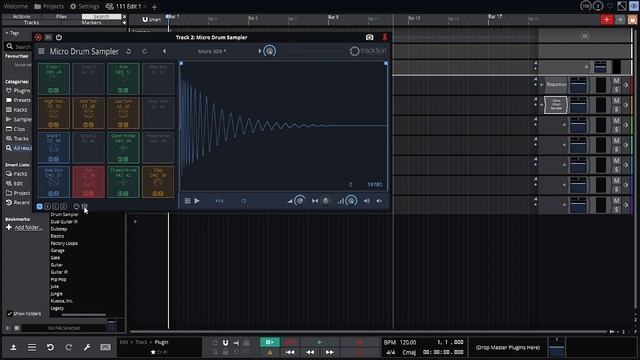This screenshot has width=640, height=360.
Task: Click the transport rewind button
Action: click(x=310, y=352)
